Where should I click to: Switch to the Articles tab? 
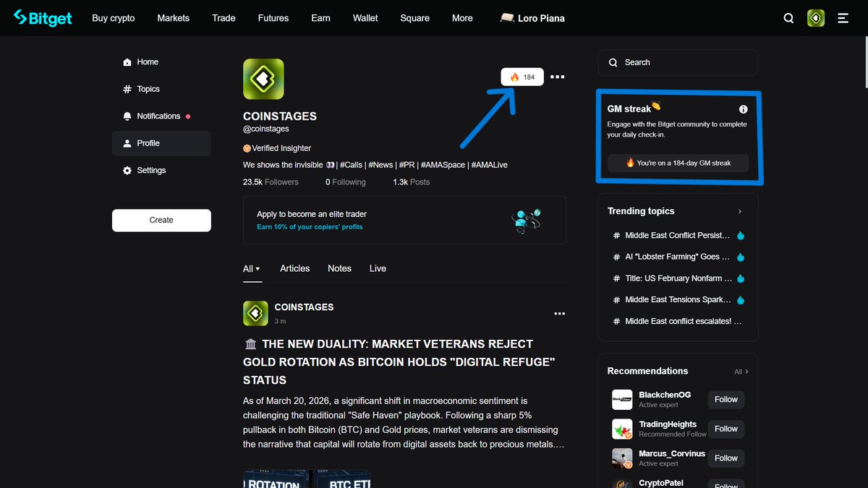pos(294,268)
